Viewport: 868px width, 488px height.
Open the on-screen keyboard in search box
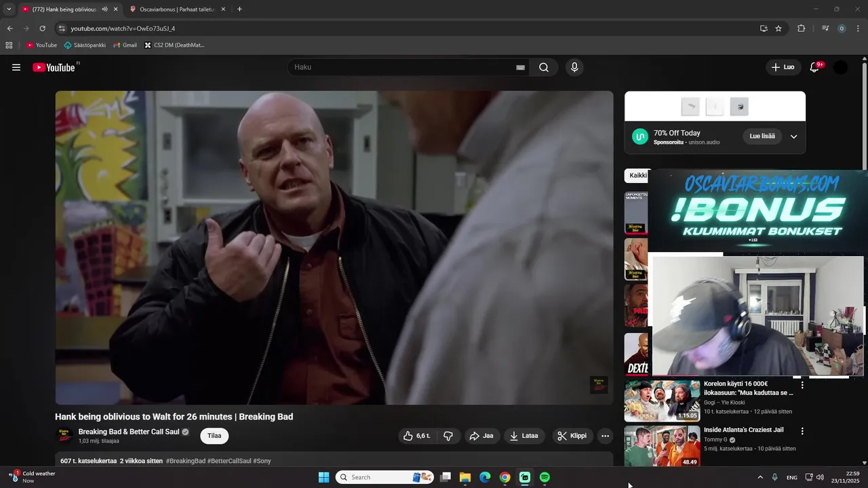point(520,68)
